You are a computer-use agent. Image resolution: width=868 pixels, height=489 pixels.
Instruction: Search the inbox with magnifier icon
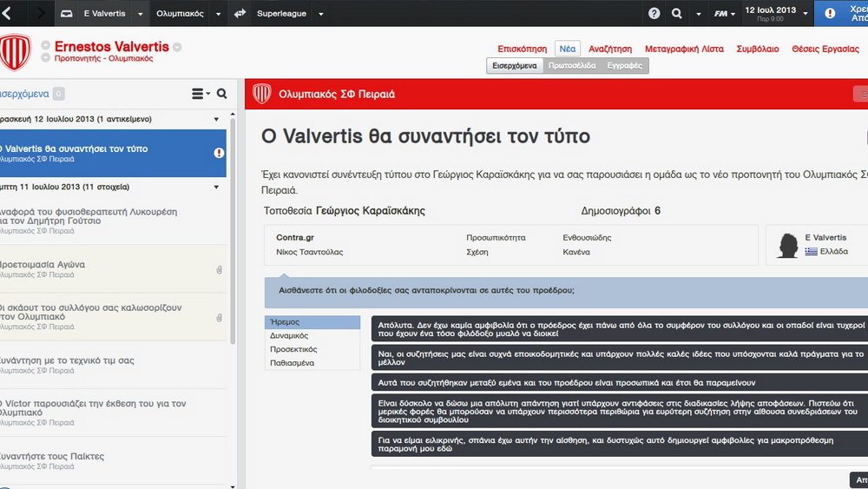pyautogui.click(x=222, y=94)
